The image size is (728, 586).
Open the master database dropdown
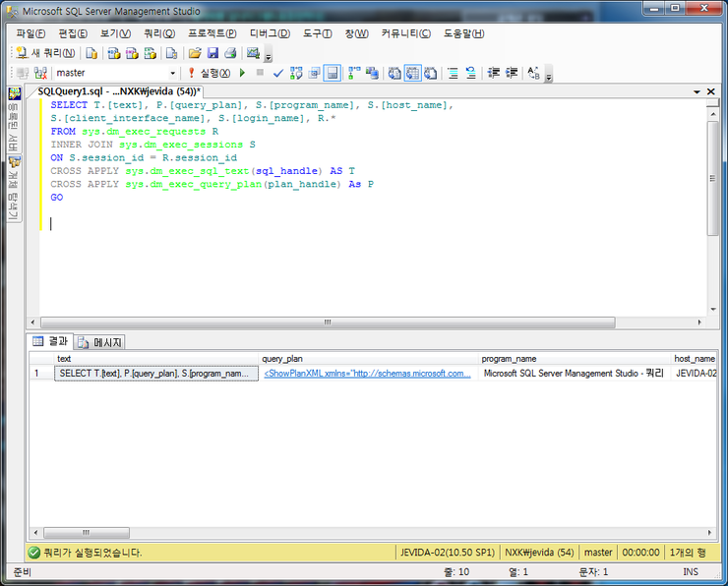172,73
